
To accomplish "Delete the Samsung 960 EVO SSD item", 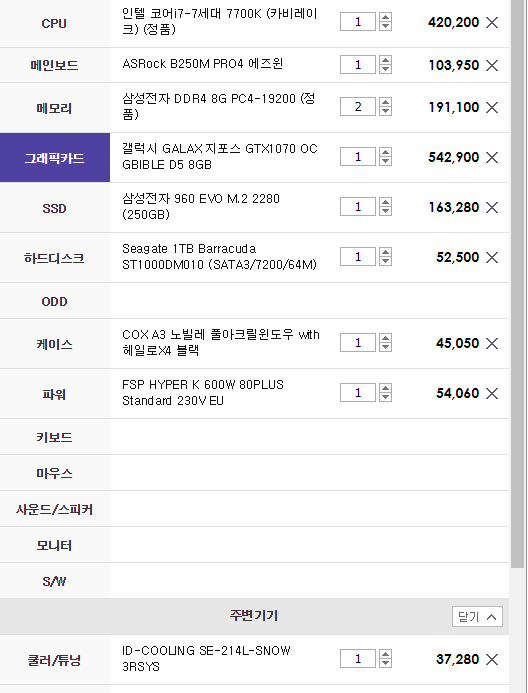I will click(x=492, y=207).
